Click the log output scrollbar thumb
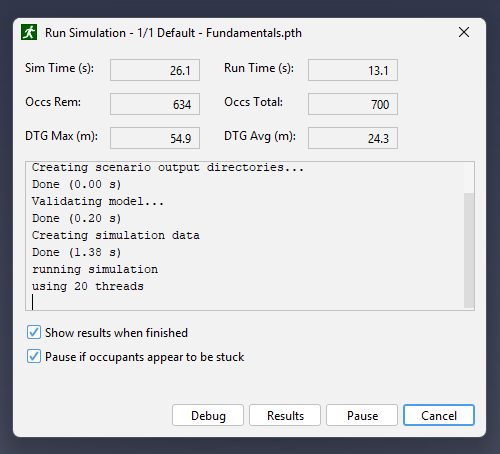 click(x=469, y=250)
